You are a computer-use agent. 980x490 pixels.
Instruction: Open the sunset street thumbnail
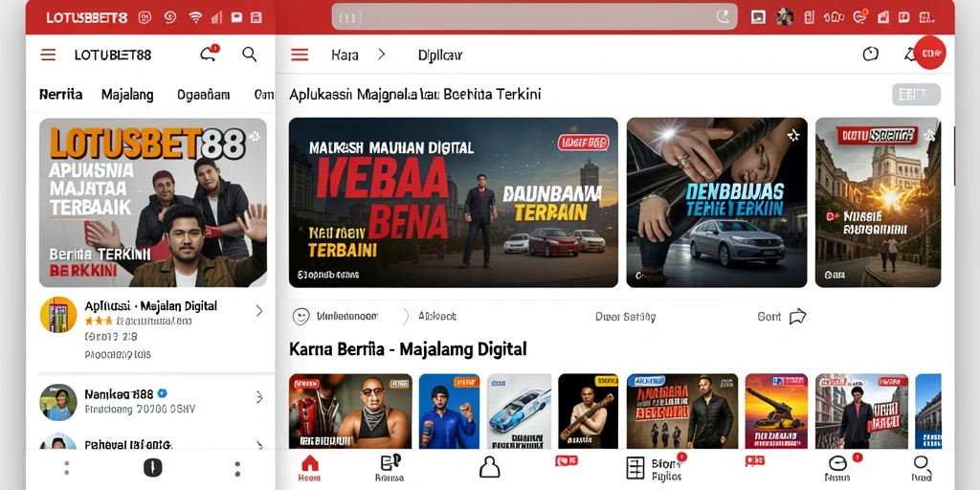coord(879,203)
